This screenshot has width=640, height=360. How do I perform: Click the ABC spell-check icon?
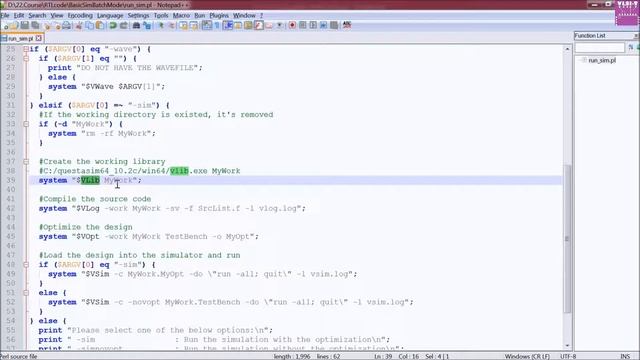click(347, 25)
